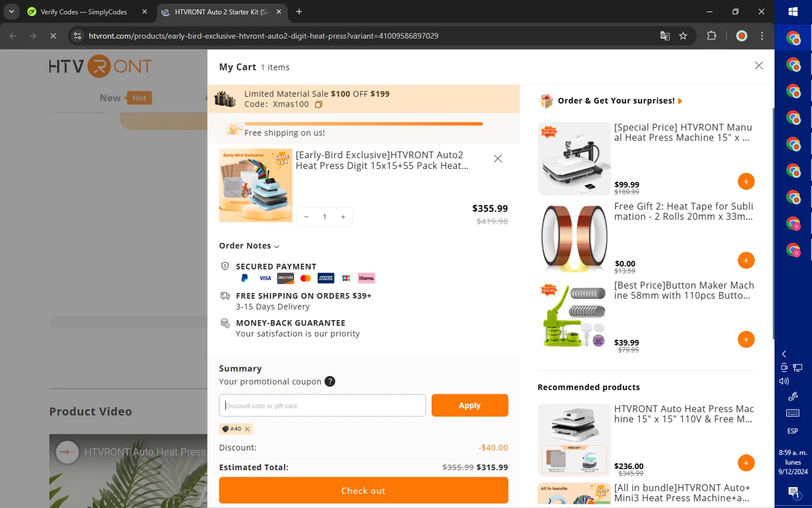Add the Free Gift 2 Heat Tape to cart

[x=745, y=260]
